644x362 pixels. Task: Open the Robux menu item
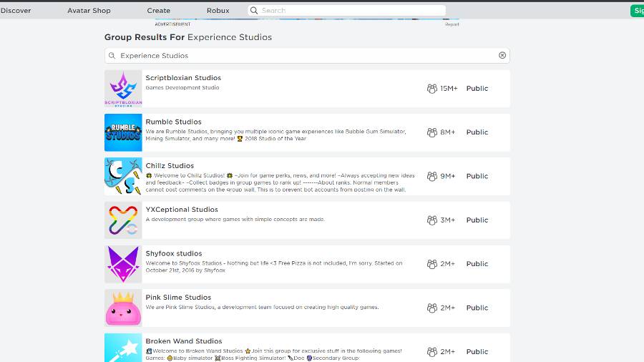pos(218,11)
